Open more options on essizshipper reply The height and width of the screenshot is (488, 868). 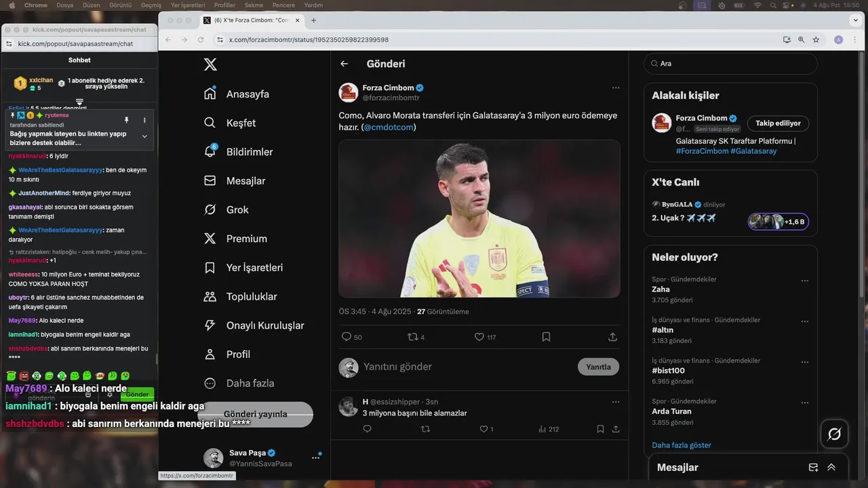(616, 401)
